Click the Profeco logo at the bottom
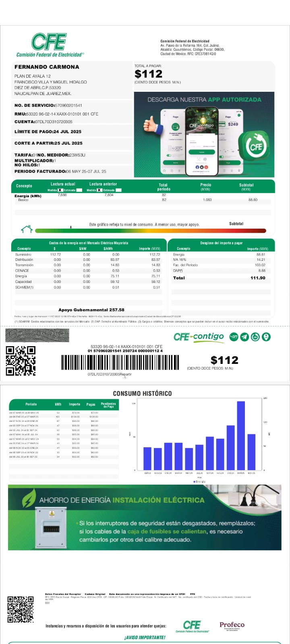The width and height of the screenshot is (290, 644). click(232, 626)
